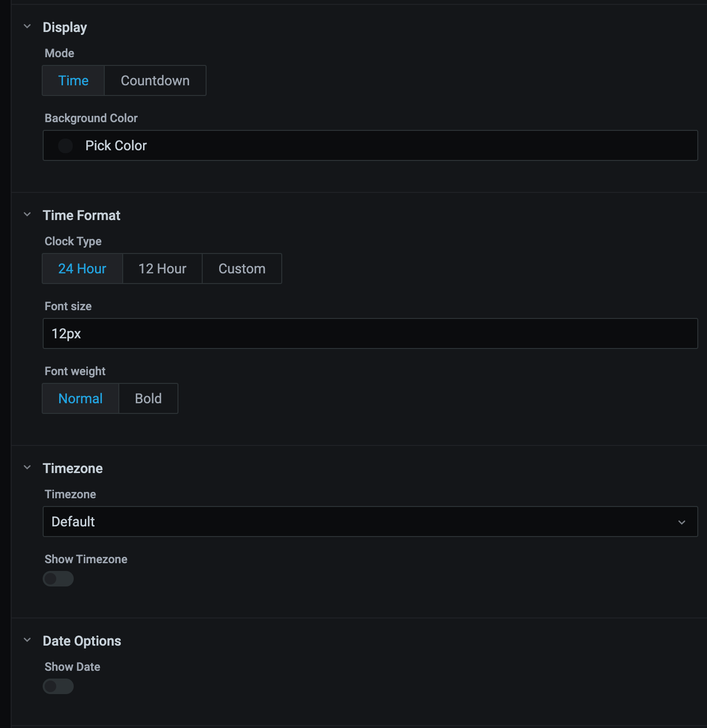
Task: Collapse the Display section
Action: [28, 27]
